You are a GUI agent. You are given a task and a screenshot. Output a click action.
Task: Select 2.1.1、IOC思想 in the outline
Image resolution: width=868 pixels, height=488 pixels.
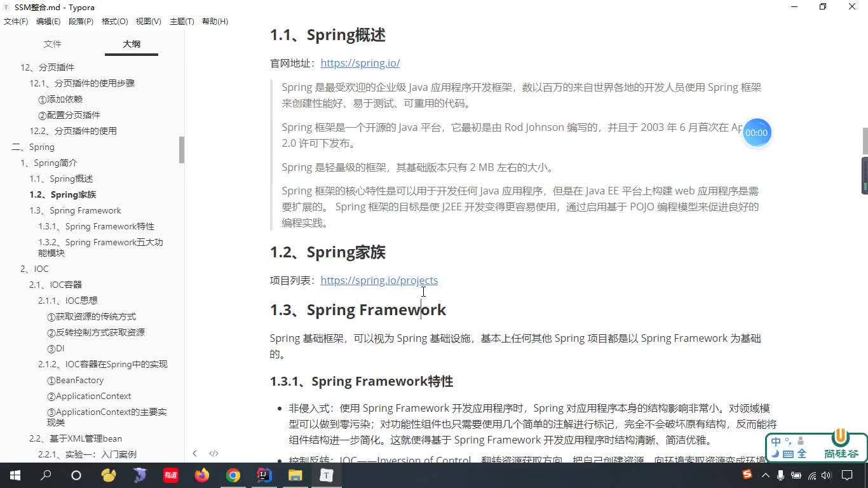pos(68,301)
